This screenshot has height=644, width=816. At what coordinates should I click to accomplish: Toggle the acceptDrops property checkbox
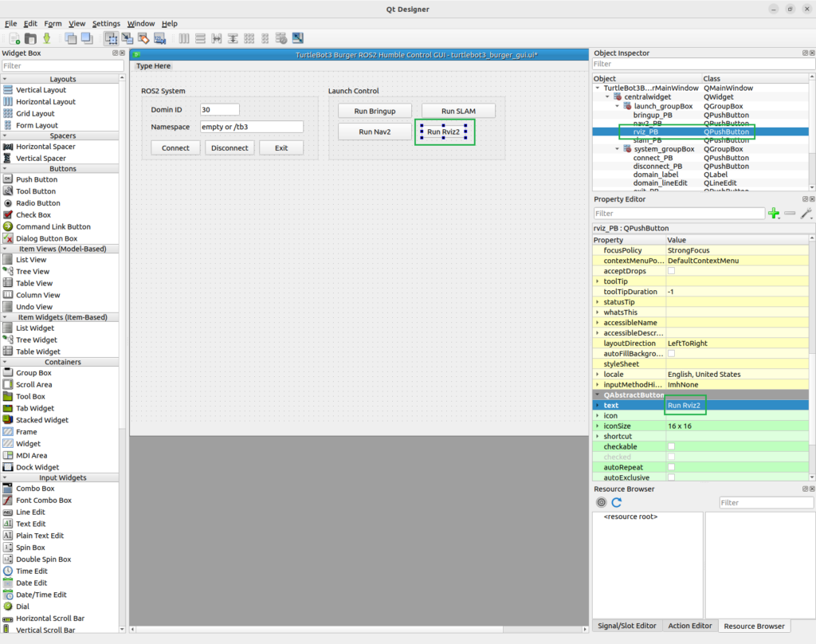coord(671,271)
